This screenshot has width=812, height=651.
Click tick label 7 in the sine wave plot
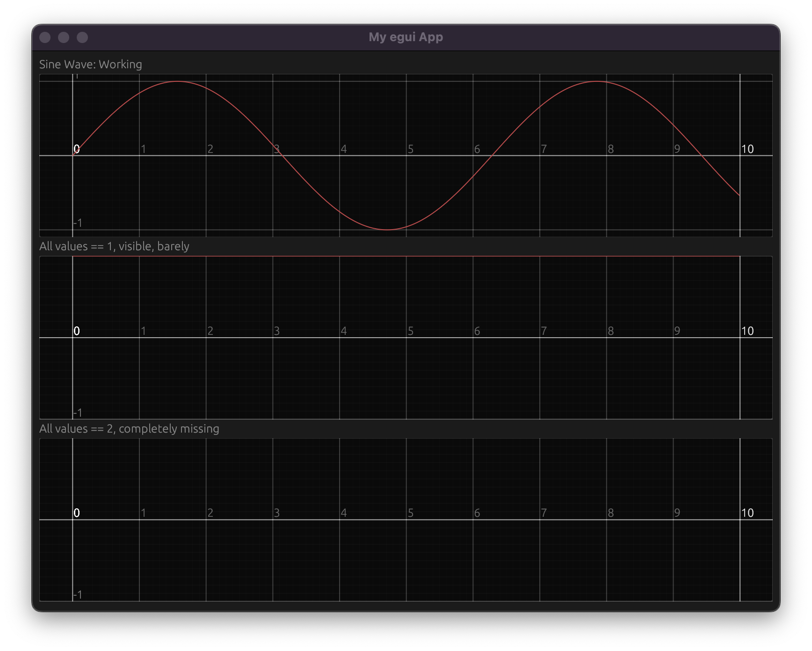[544, 149]
